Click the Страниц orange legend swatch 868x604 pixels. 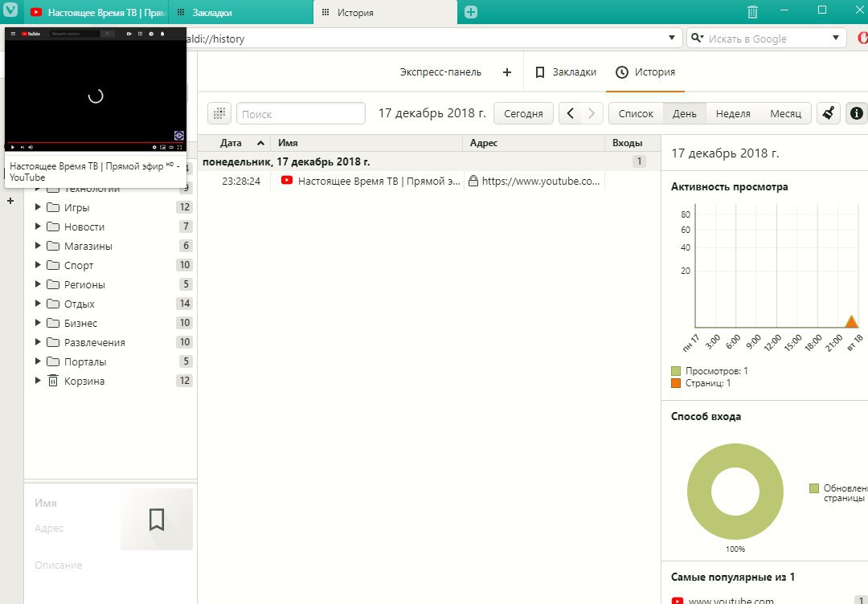tap(676, 383)
